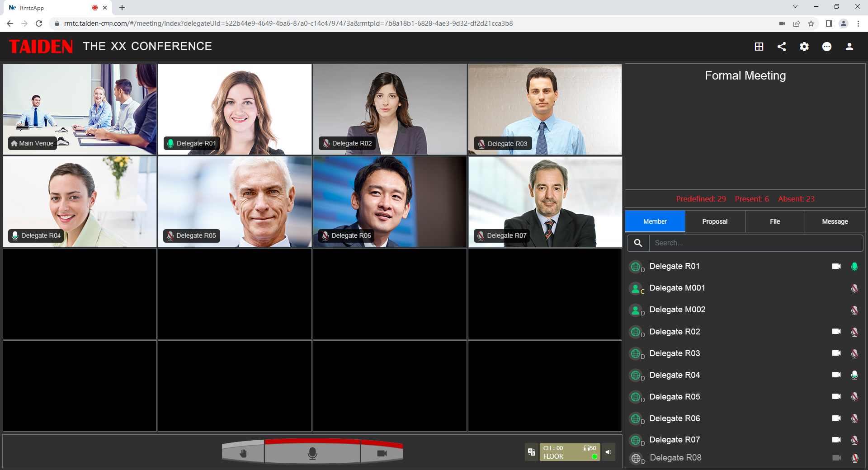
Task: Click the member Search input field
Action: 755,243
